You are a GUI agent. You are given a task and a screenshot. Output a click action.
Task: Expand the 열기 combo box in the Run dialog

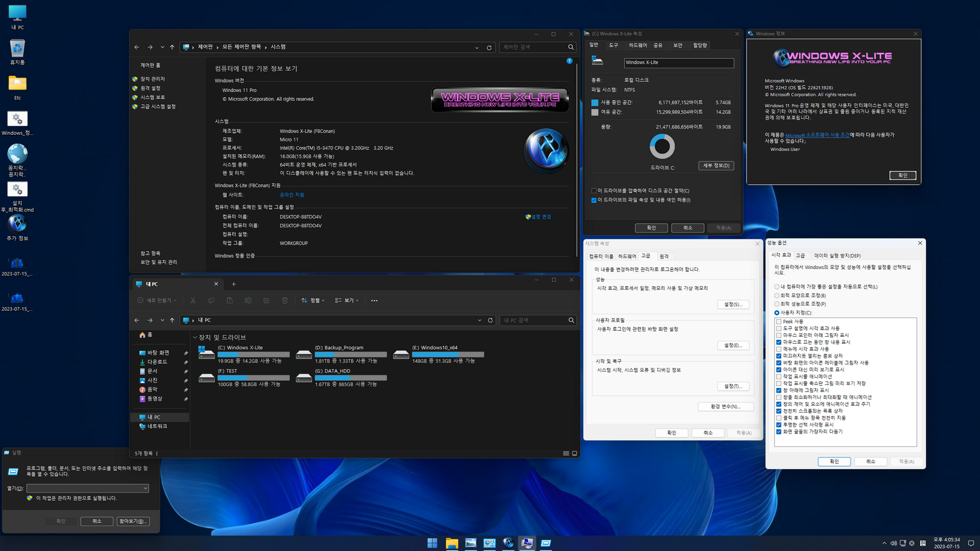tap(145, 488)
